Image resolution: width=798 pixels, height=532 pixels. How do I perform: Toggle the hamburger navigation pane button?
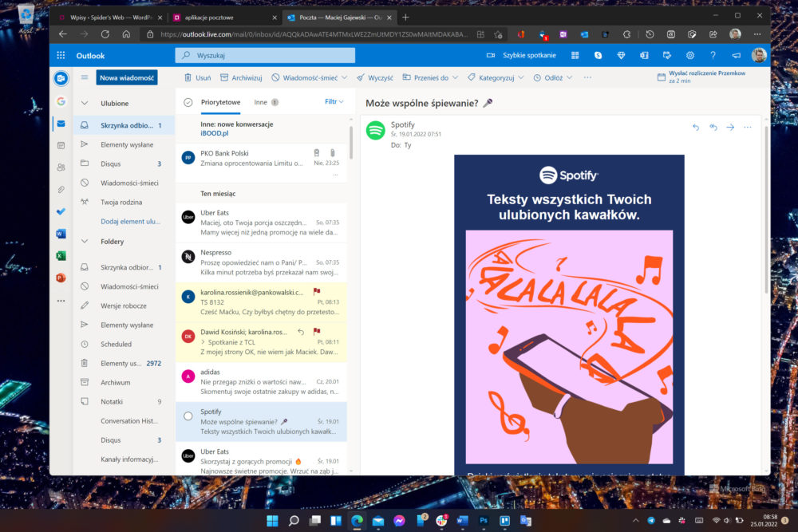tap(85, 77)
